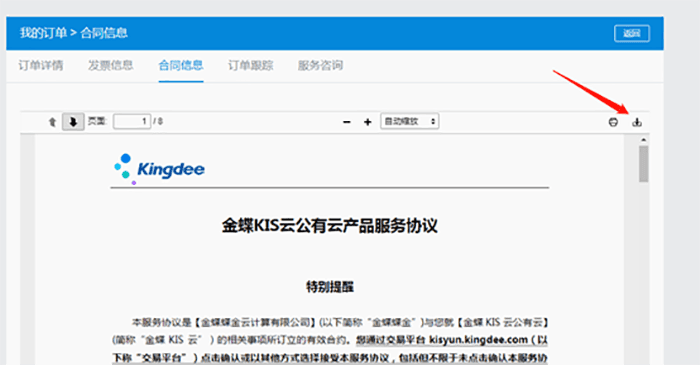The width and height of the screenshot is (700, 365).
Task: Open the auto zoom dropdown
Action: 409,121
